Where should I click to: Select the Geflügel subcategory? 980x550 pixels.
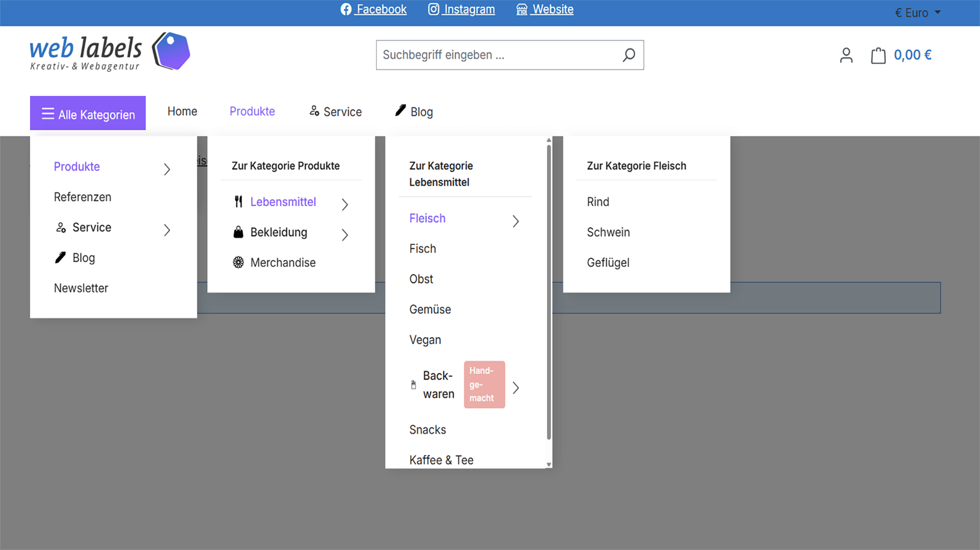608,263
